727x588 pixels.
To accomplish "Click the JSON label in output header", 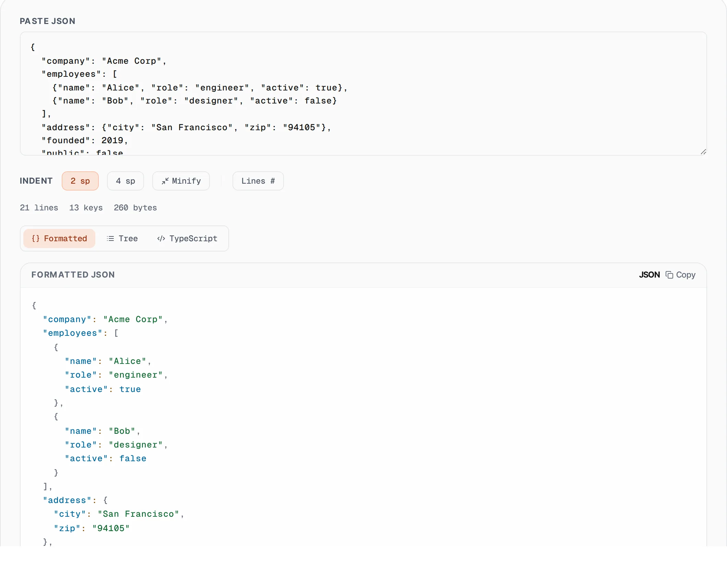I will click(x=649, y=275).
